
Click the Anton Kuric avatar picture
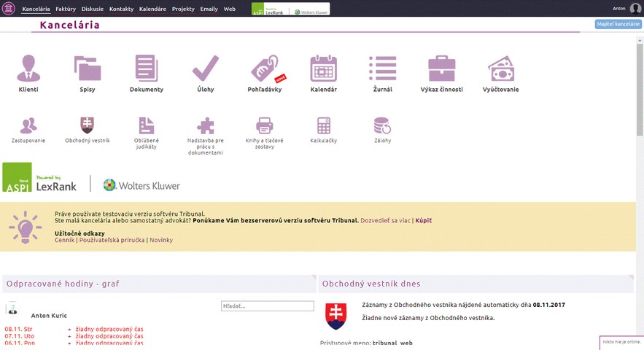(x=12, y=308)
